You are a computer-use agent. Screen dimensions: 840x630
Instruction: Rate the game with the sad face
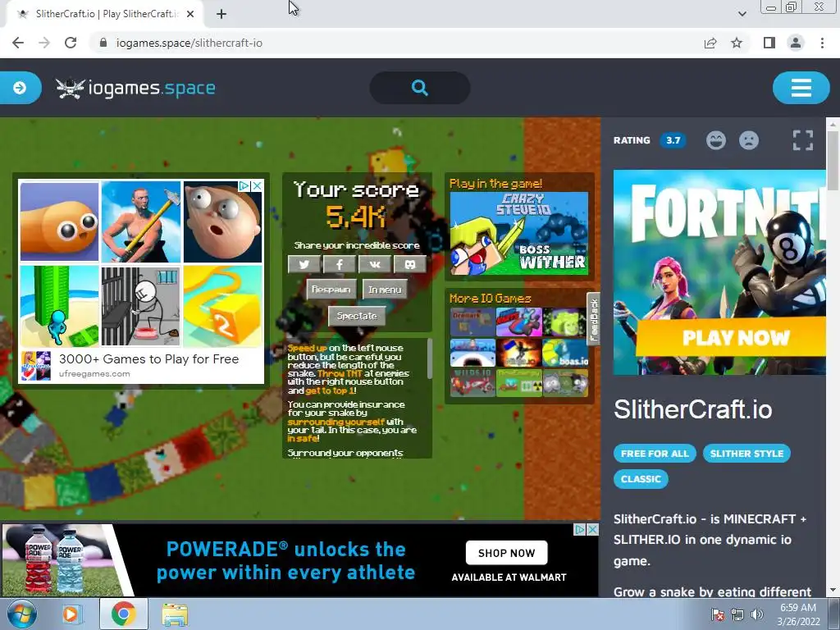coord(749,140)
